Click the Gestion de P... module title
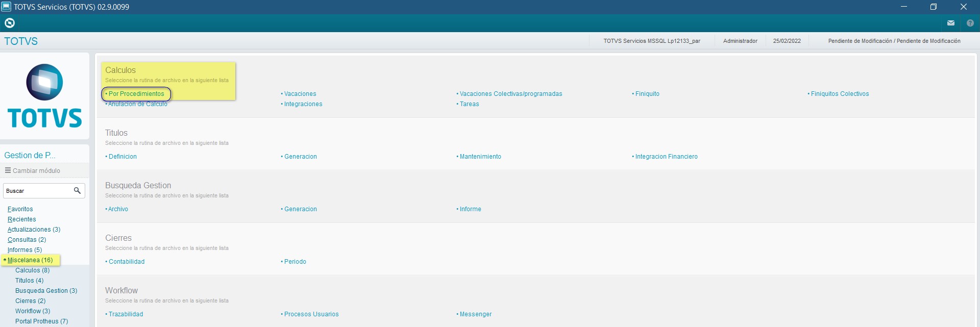This screenshot has height=327, width=980. coord(30,155)
